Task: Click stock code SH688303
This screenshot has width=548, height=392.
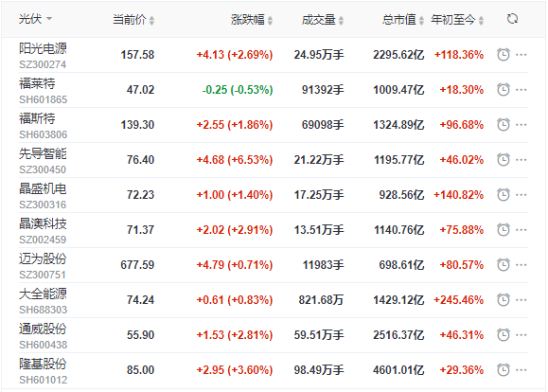Action: (x=43, y=310)
